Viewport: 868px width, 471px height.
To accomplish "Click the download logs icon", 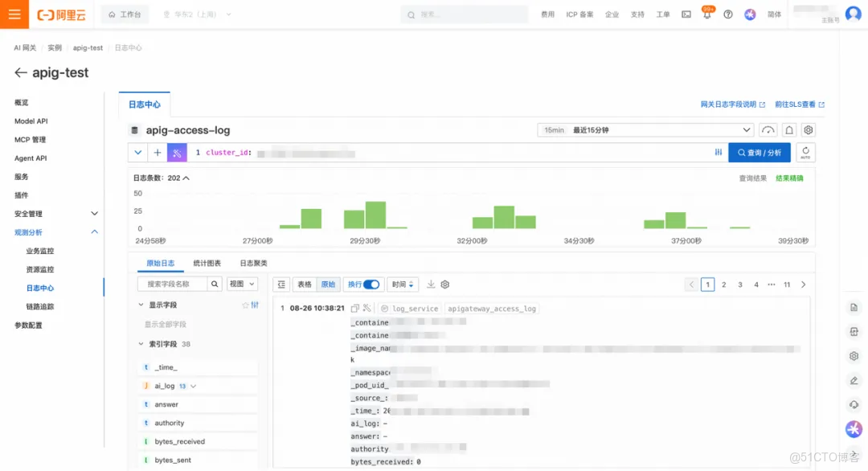I will click(432, 285).
